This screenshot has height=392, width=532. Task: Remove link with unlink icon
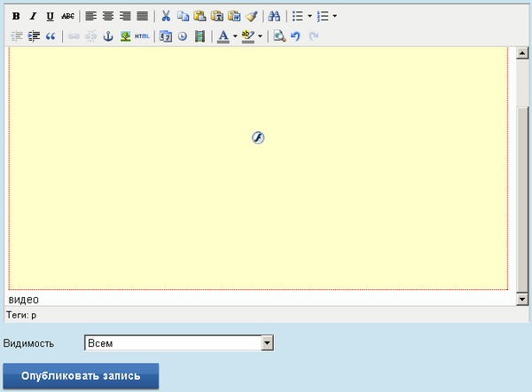(x=91, y=36)
